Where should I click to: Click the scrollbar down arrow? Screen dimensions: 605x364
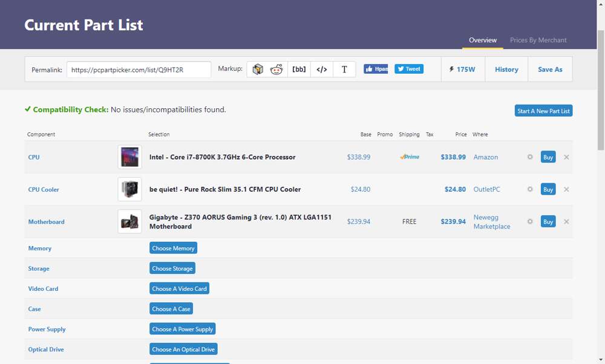601,360
